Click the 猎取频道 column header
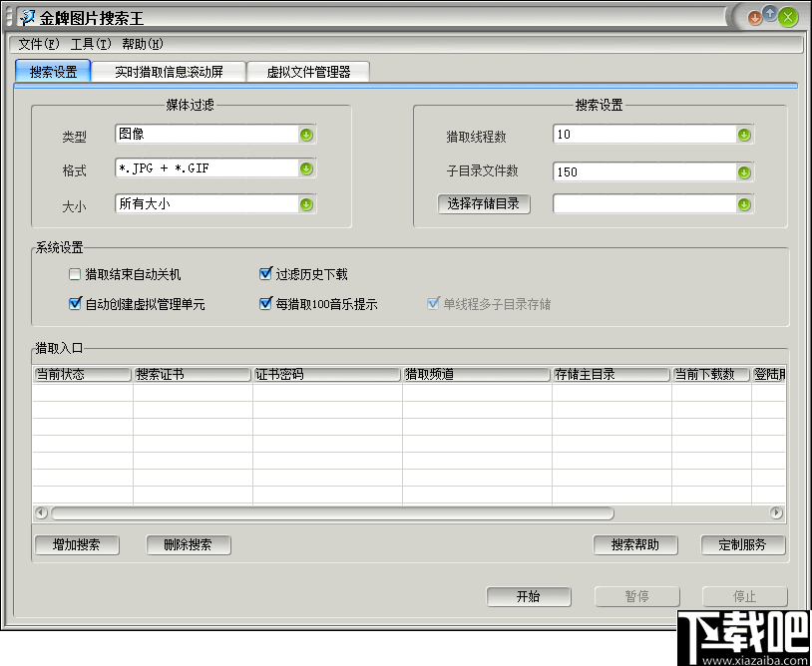Viewport: 812px width, 666px height. click(x=477, y=375)
